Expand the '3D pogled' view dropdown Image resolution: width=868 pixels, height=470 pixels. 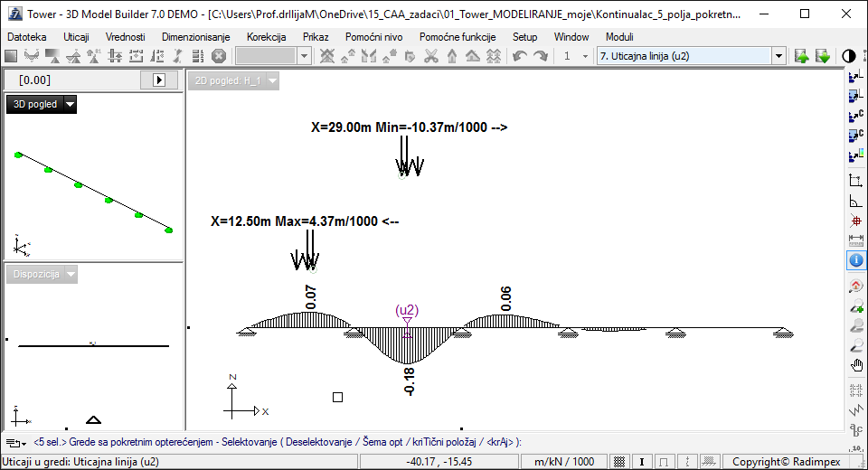[71, 105]
